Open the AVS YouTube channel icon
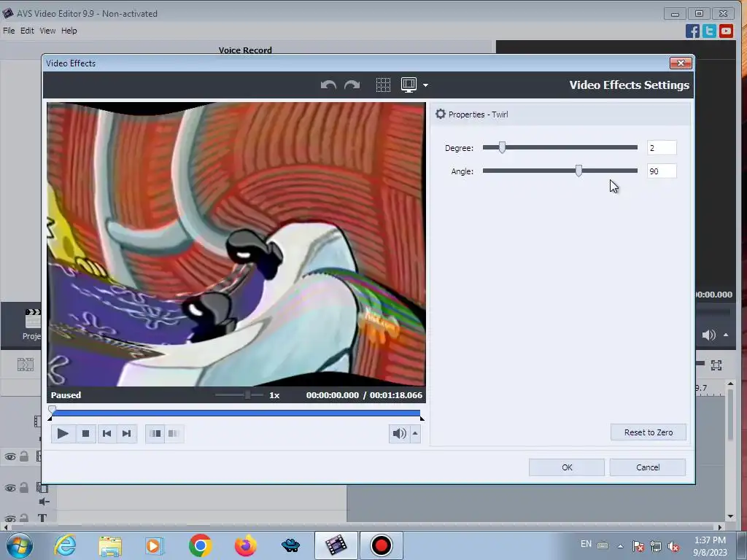The width and height of the screenshot is (747, 560). coord(726,31)
